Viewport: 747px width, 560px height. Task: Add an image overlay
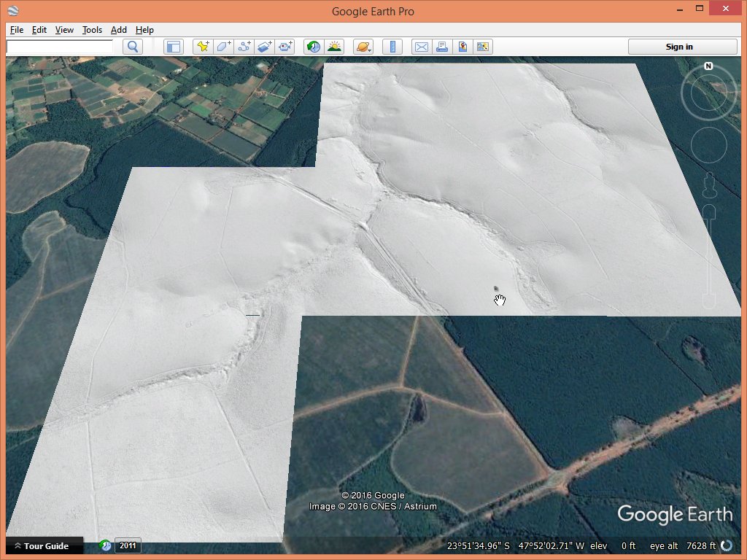tap(265, 47)
